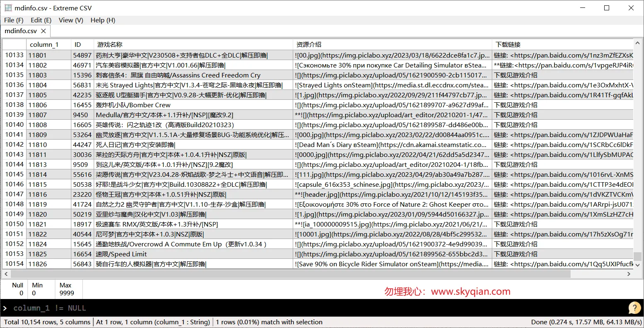The image size is (644, 328).
Task: Click the filter query input field
Action: pos(315,308)
